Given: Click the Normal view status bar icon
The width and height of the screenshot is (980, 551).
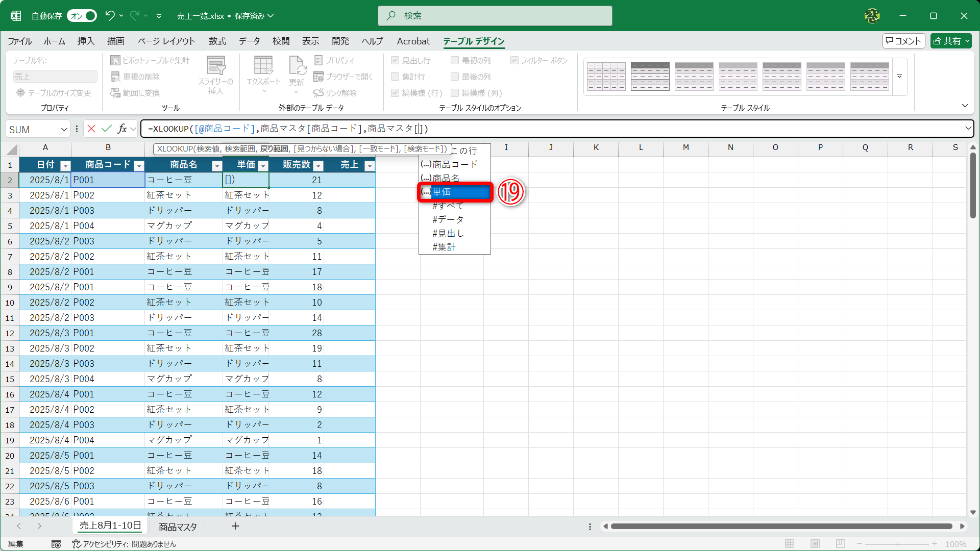Looking at the screenshot, I should point(790,544).
